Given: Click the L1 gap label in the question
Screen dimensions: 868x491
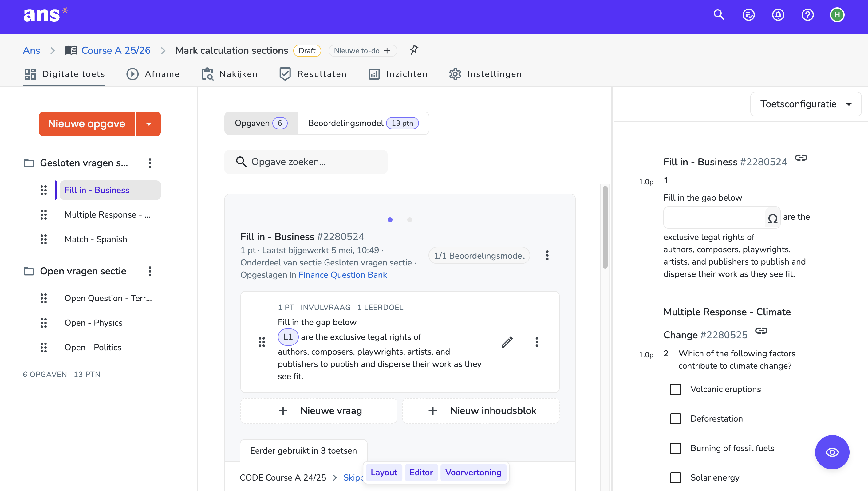Looking at the screenshot, I should [288, 337].
